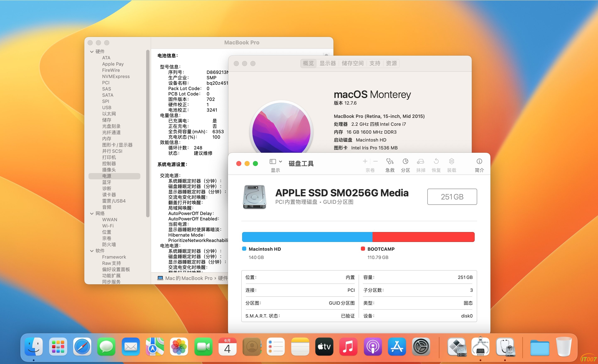598x364 pixels.
Task: Click BOOTCAMP red partition bar segment
Action: [424, 237]
